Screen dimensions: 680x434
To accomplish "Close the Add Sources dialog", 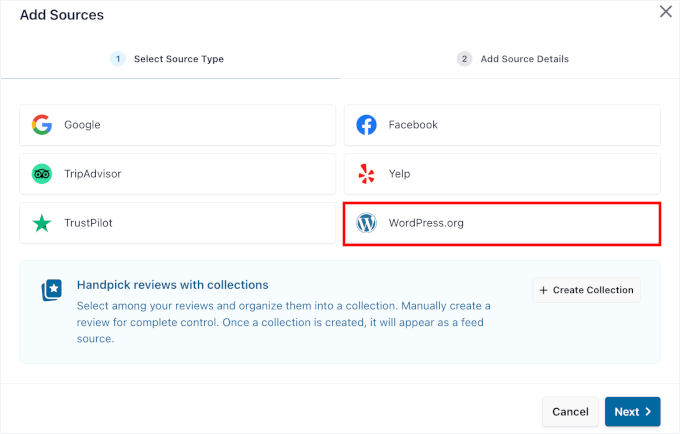I will [665, 12].
